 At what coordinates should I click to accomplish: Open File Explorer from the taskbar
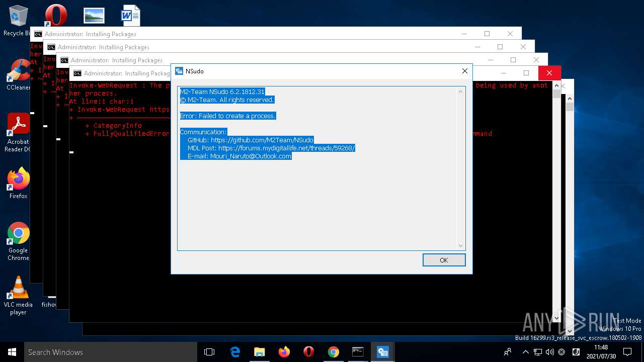(x=259, y=352)
